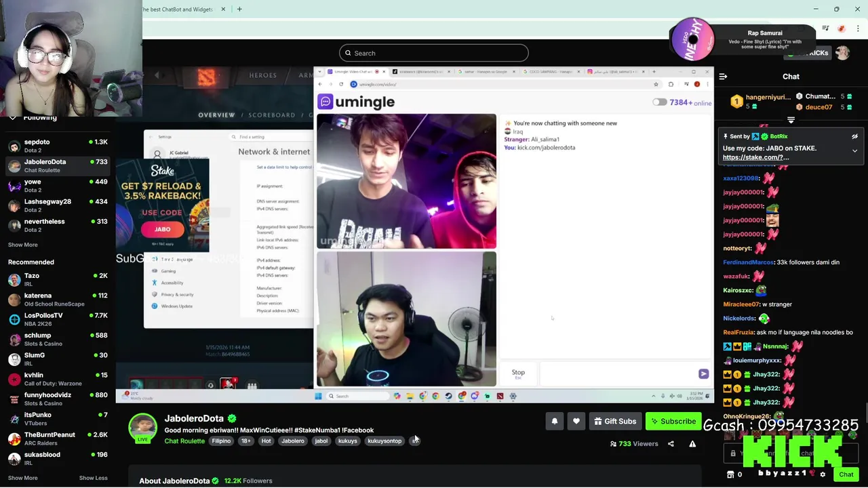Select Accessibility in streamed Settings
Viewport: 868px width, 488px height.
[x=172, y=283]
